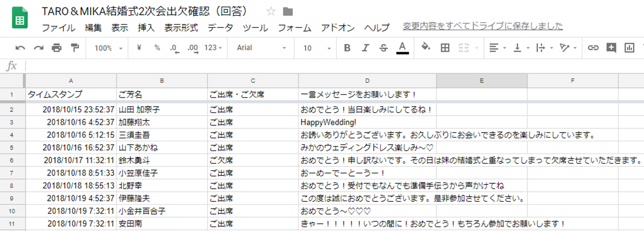644x232 pixels.
Task: Open the 表示形式 menu
Action: click(x=181, y=28)
